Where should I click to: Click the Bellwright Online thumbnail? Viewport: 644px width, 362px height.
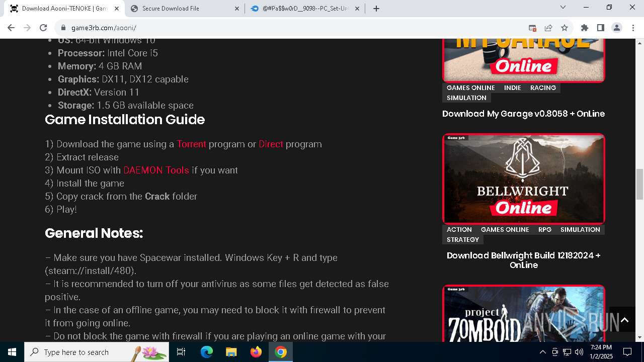(523, 178)
